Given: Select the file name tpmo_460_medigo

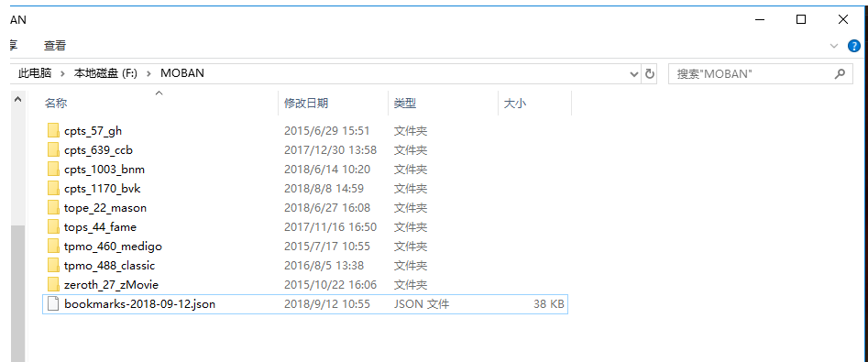Looking at the screenshot, I should point(113,247).
